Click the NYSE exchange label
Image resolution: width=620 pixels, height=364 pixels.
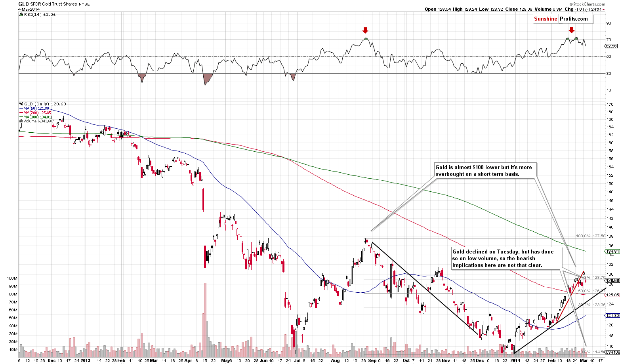click(x=84, y=4)
